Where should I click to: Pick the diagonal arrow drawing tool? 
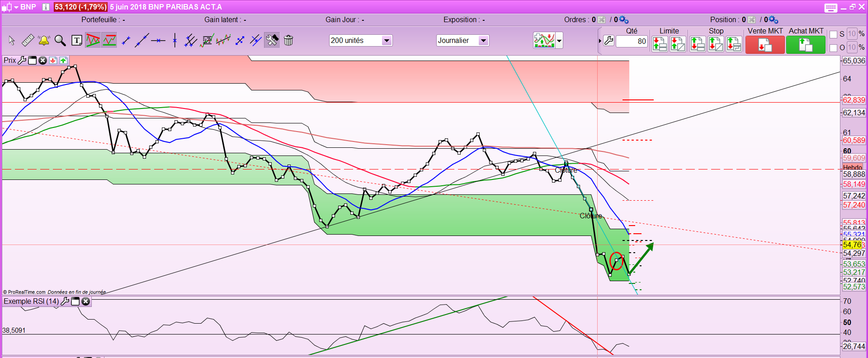[x=240, y=41]
